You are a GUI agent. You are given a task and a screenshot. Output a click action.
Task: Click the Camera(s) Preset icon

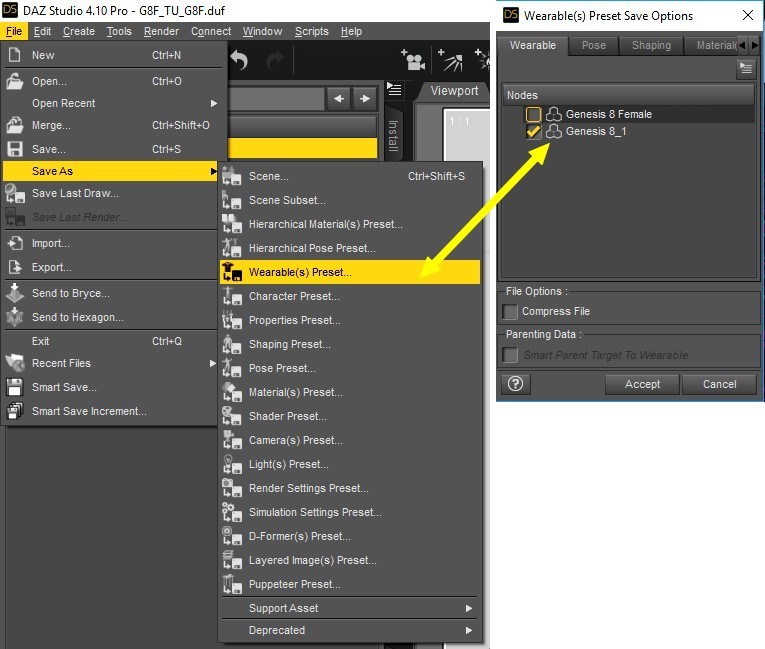231,440
